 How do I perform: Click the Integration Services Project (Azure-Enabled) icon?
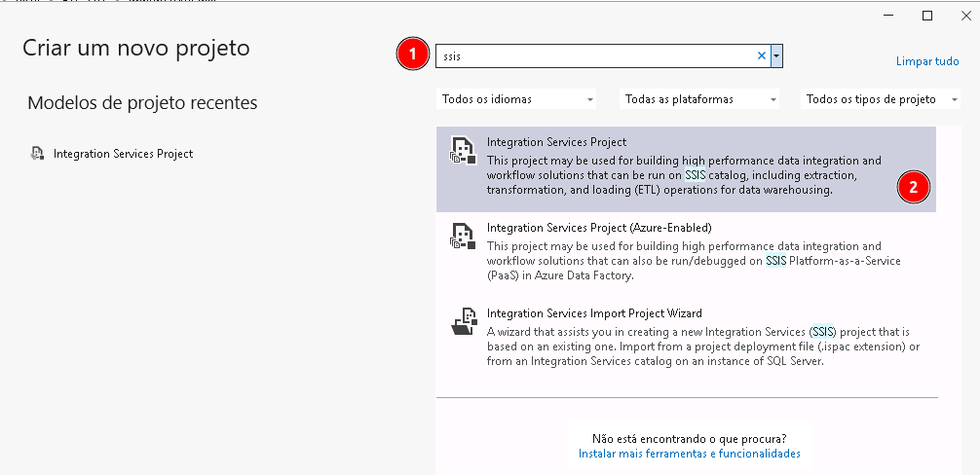463,237
